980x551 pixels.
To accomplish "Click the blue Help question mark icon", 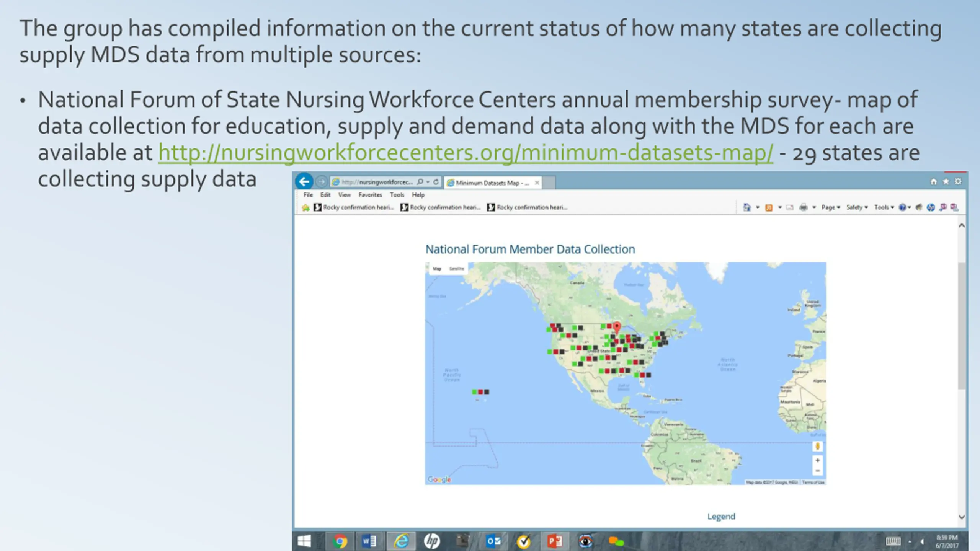I will point(902,207).
